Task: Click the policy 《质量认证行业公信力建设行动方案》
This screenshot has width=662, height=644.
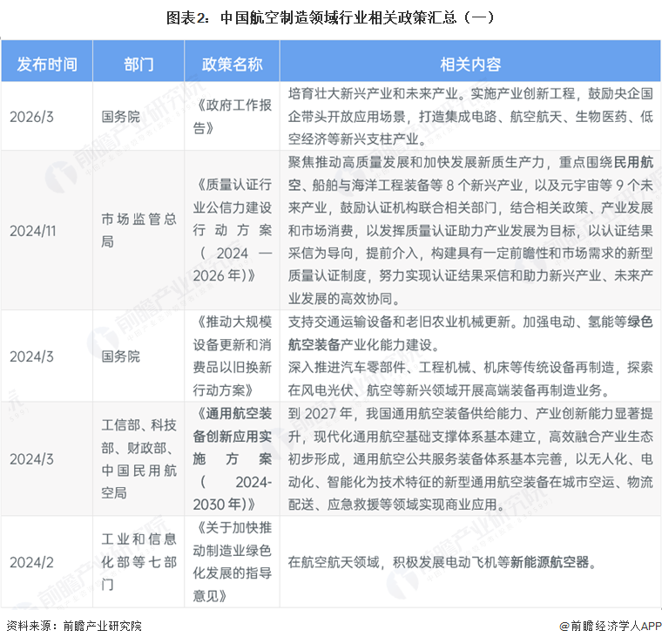Action: pos(232,230)
